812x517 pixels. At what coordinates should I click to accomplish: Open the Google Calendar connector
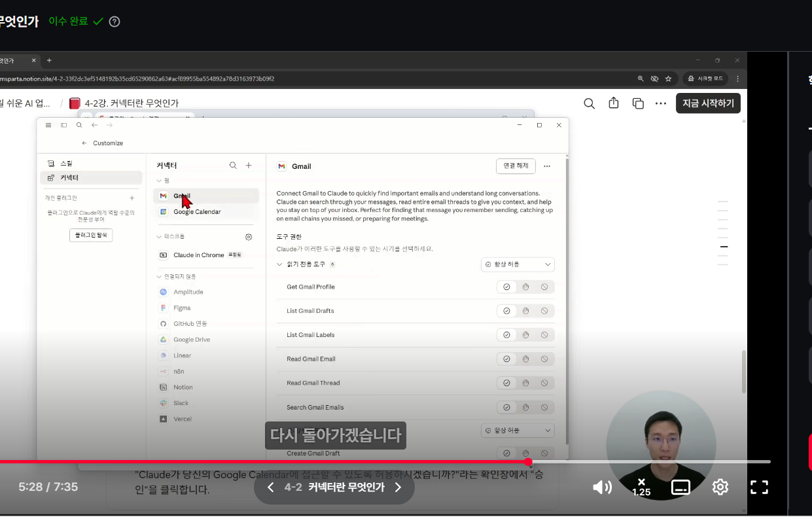206,212
